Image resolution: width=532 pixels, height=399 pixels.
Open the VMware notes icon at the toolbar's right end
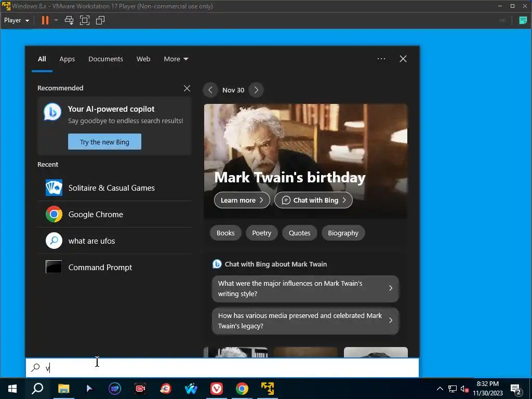point(523,20)
